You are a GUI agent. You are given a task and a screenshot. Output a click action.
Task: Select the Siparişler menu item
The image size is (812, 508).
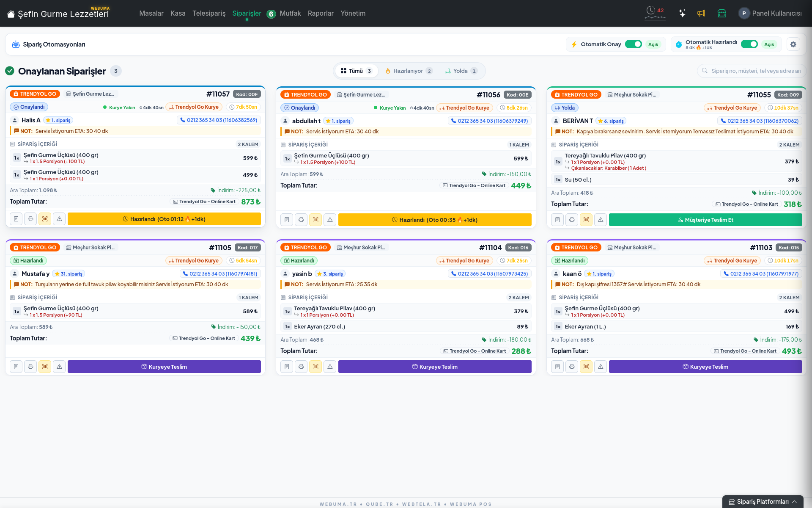[247, 14]
